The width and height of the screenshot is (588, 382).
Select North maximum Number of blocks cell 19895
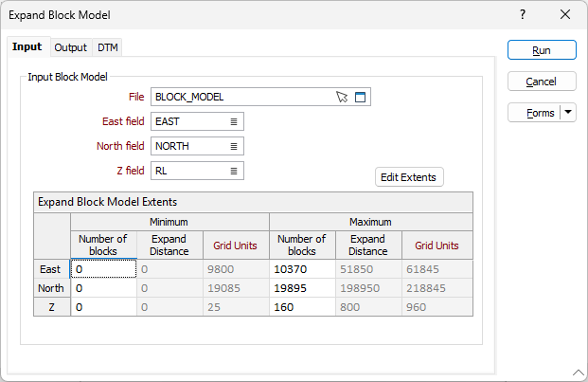tap(302, 288)
